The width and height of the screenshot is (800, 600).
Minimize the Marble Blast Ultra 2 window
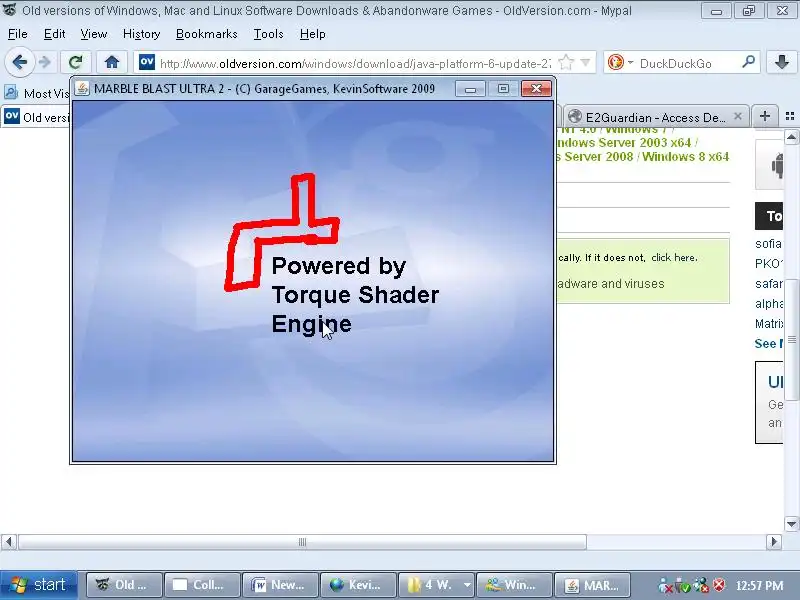tap(470, 89)
